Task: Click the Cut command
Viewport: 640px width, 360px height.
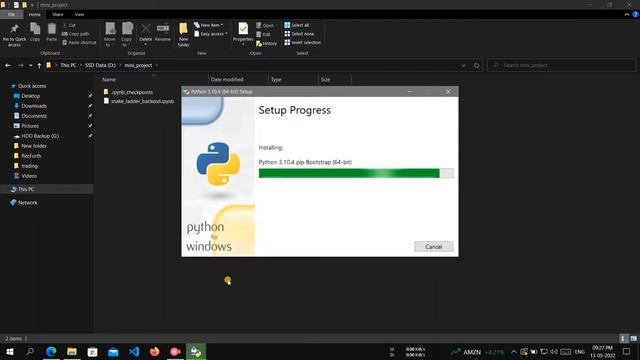Action: (69, 25)
